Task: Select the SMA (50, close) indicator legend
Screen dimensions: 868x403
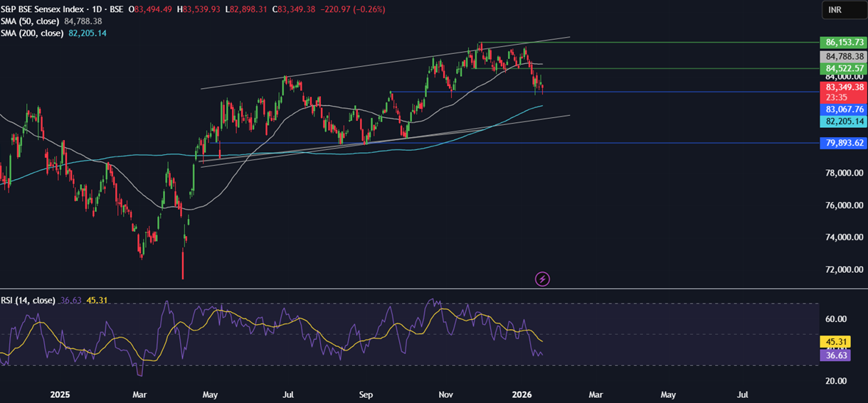Action: [31, 21]
